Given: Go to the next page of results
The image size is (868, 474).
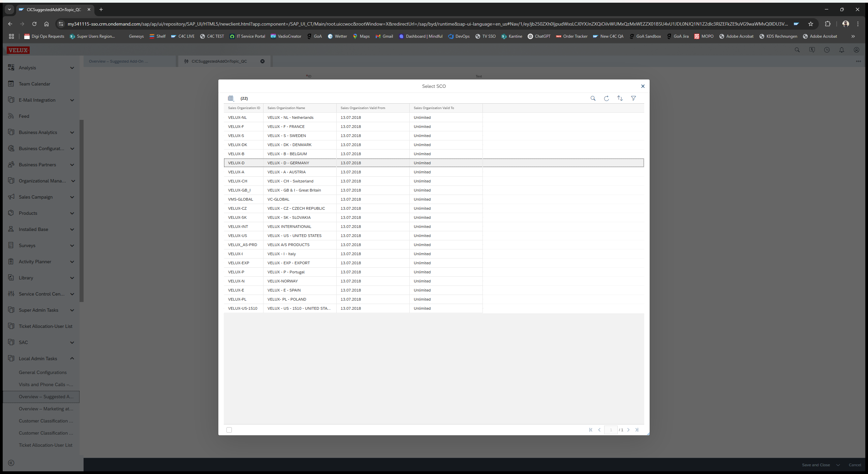Looking at the screenshot, I should pos(628,430).
